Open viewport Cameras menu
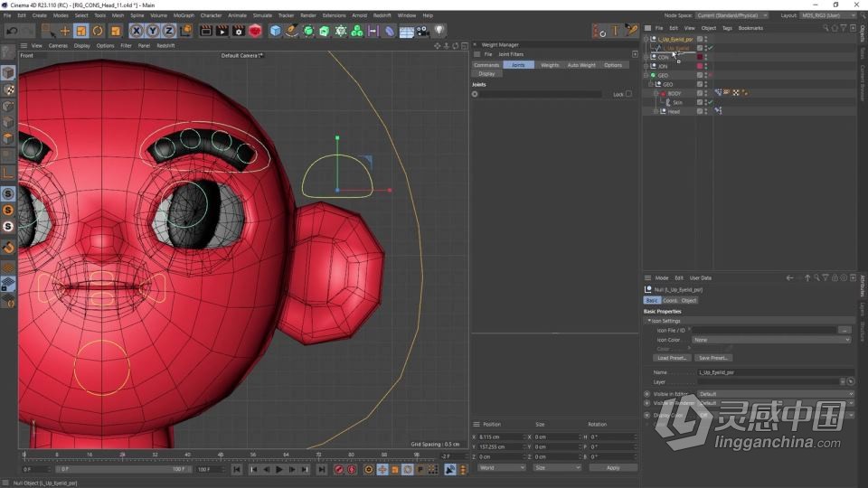The width and height of the screenshot is (868, 488). pos(58,46)
